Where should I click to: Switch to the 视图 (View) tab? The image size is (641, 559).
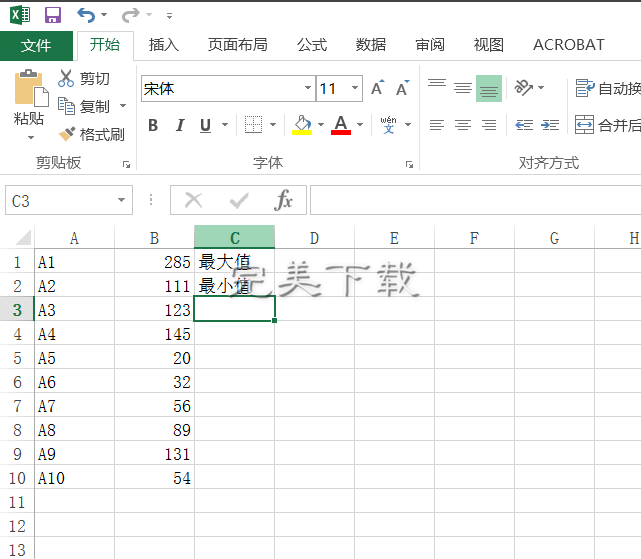point(489,45)
